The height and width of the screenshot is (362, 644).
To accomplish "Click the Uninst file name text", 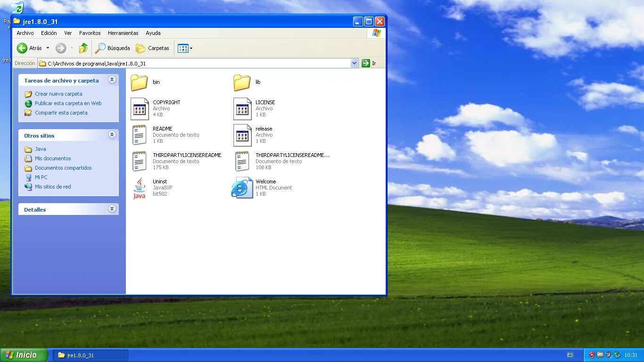I will click(160, 181).
